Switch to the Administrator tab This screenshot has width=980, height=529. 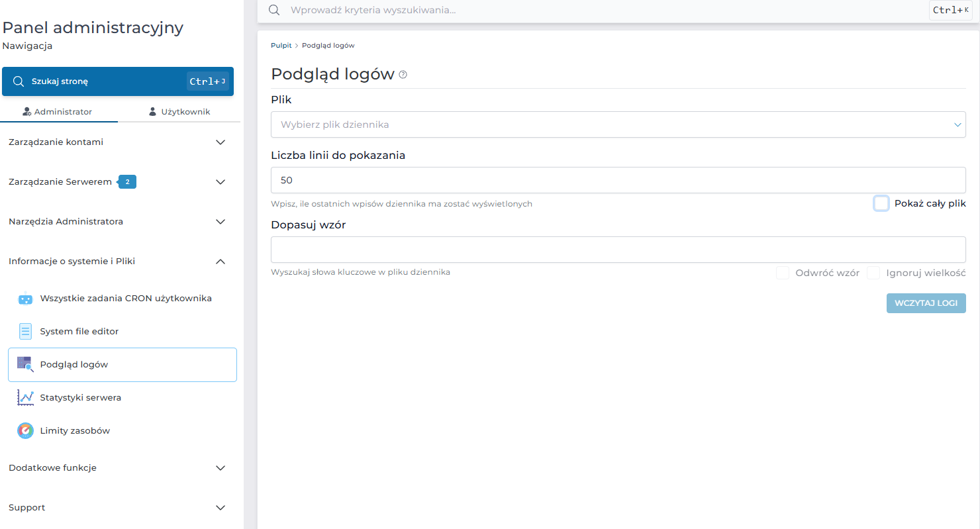[58, 112]
